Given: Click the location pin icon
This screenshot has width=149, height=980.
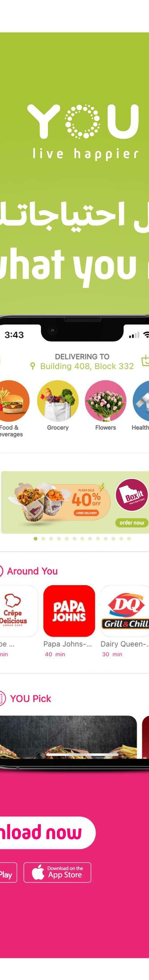Looking at the screenshot, I should tap(33, 366).
